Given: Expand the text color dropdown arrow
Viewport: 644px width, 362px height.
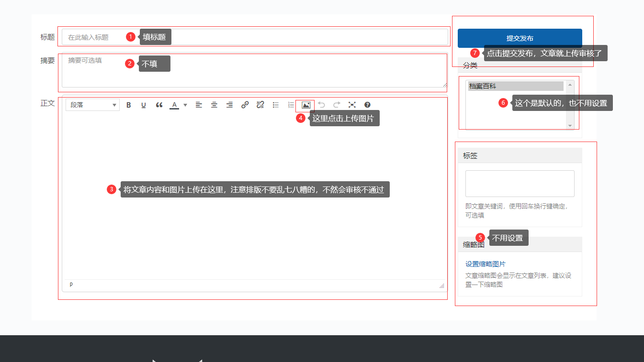Looking at the screenshot, I should [185, 105].
